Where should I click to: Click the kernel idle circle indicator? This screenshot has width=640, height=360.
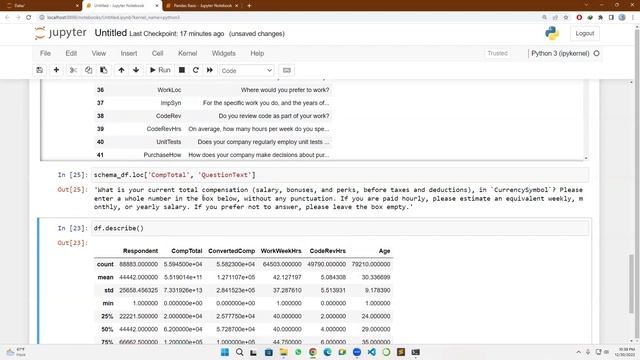coord(596,53)
